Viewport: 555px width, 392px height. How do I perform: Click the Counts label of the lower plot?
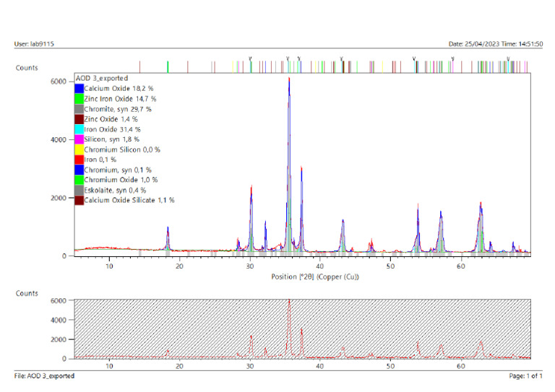[27, 294]
